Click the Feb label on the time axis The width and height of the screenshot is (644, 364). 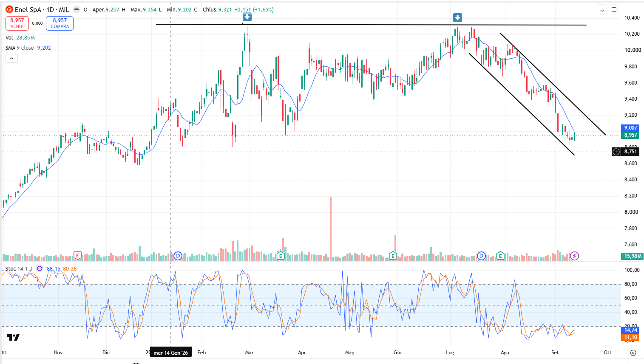click(x=201, y=353)
